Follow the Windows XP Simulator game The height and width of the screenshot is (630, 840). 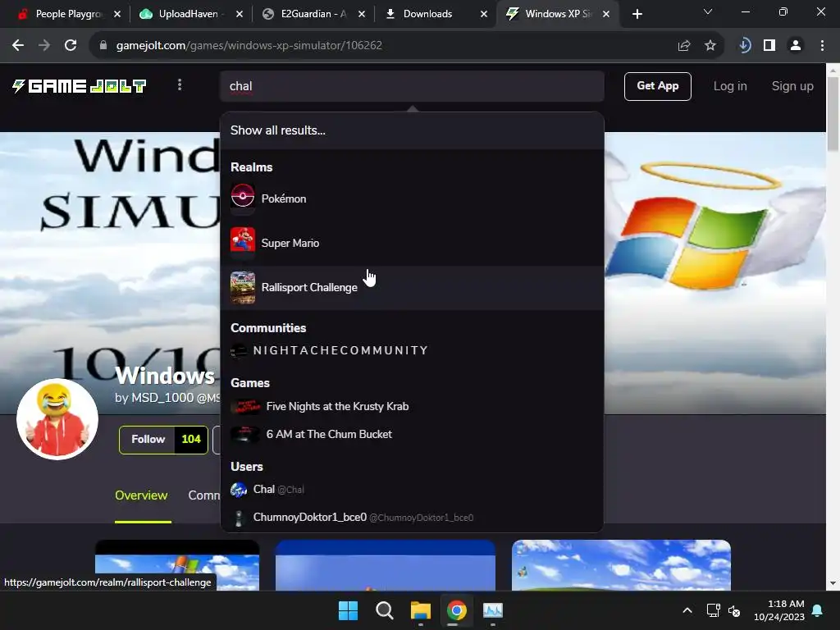[148, 440]
